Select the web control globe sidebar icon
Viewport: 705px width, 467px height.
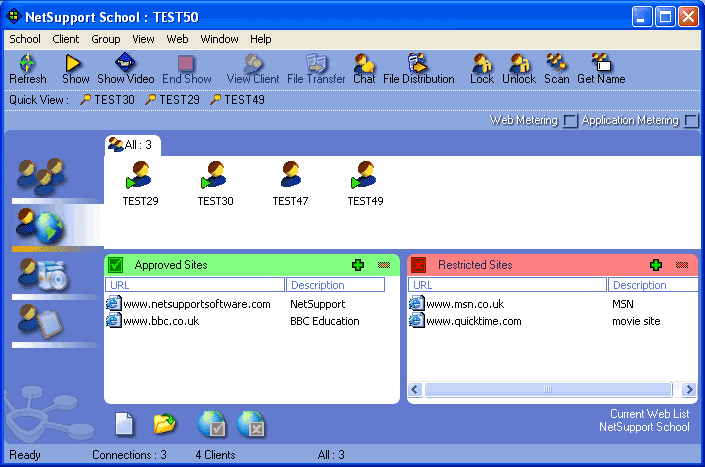pos(40,228)
